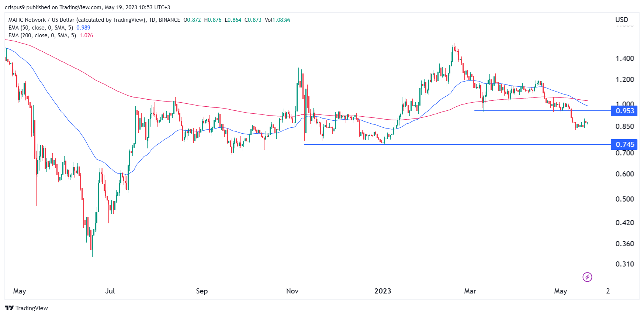Click the 1.200 price axis label

(x=625, y=79)
